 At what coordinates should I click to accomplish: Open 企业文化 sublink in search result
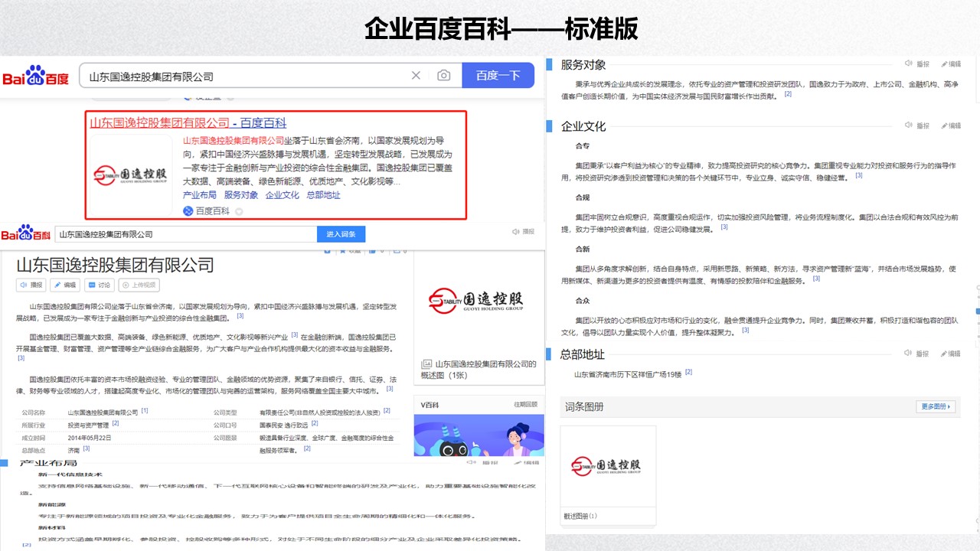tap(283, 195)
